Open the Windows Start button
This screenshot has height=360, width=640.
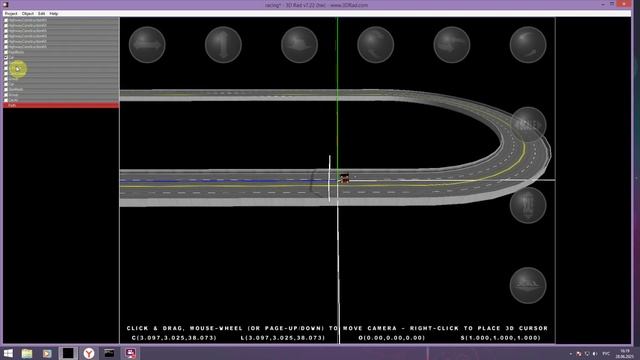click(8, 353)
